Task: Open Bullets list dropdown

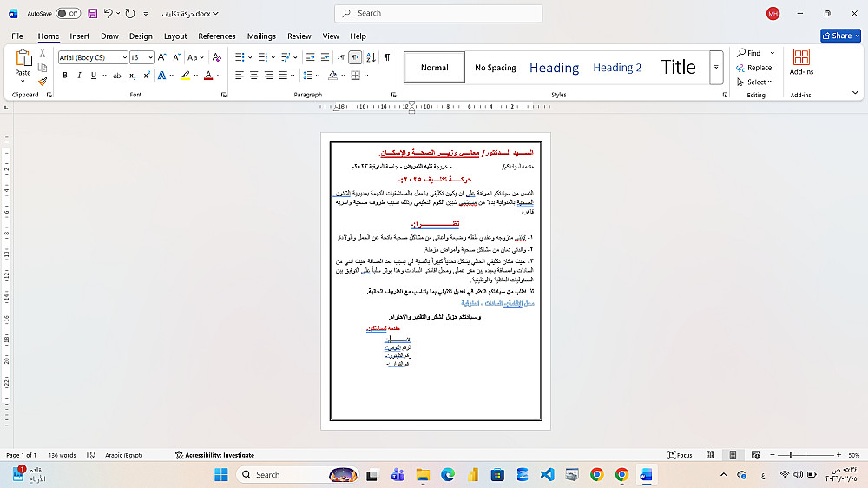Action: 250,57
